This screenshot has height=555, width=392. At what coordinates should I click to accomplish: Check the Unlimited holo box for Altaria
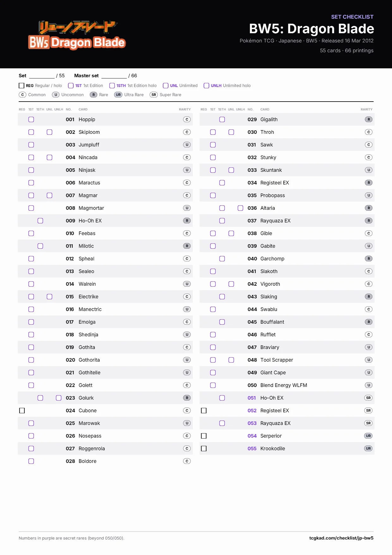[x=240, y=208]
